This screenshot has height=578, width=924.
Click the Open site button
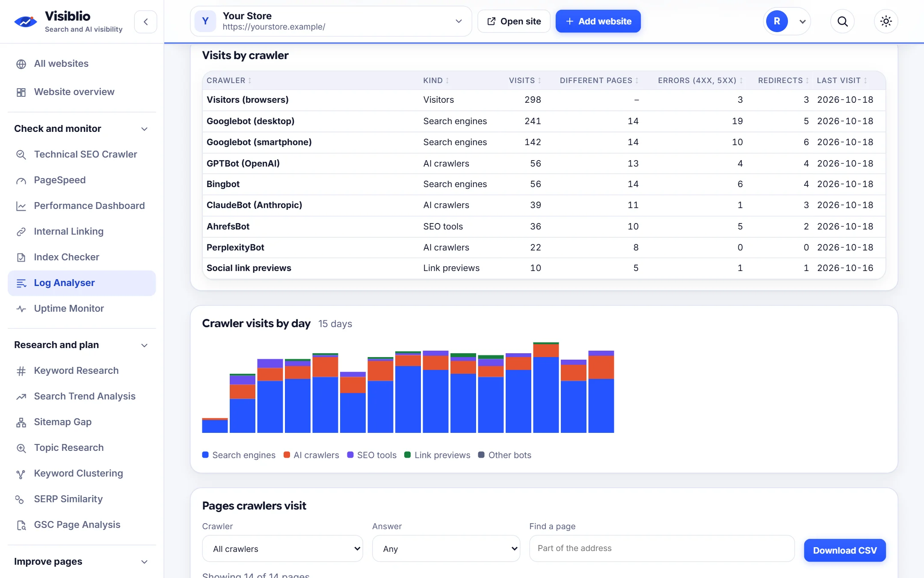point(514,21)
